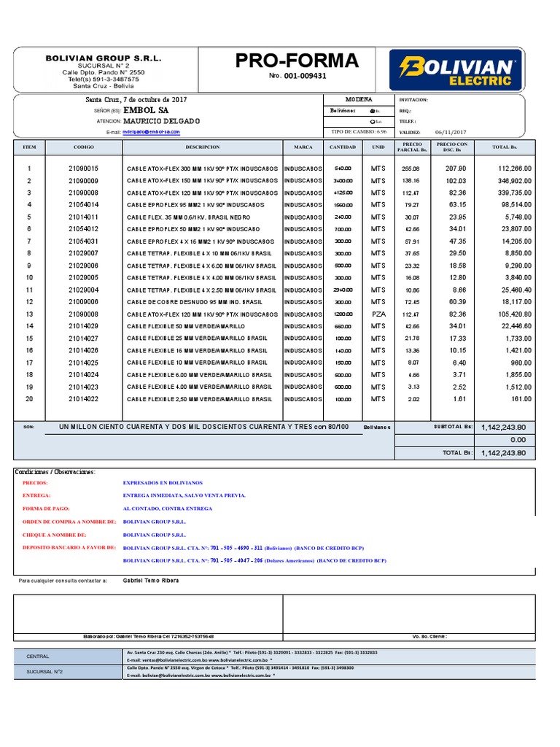Click the Vo. Bo. Cliente signature label
Image resolution: width=560 pixels, height=747 pixels.
(429, 636)
